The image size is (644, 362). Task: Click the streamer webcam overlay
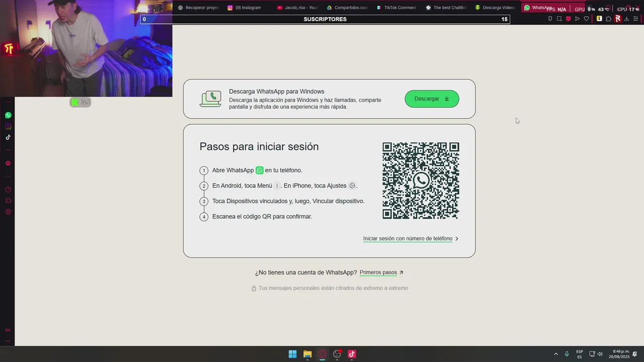click(x=86, y=48)
